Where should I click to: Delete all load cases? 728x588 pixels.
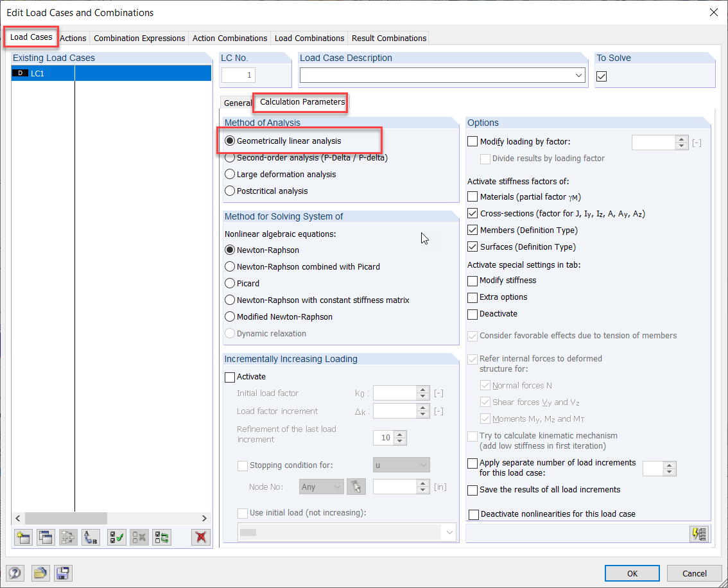coord(200,537)
